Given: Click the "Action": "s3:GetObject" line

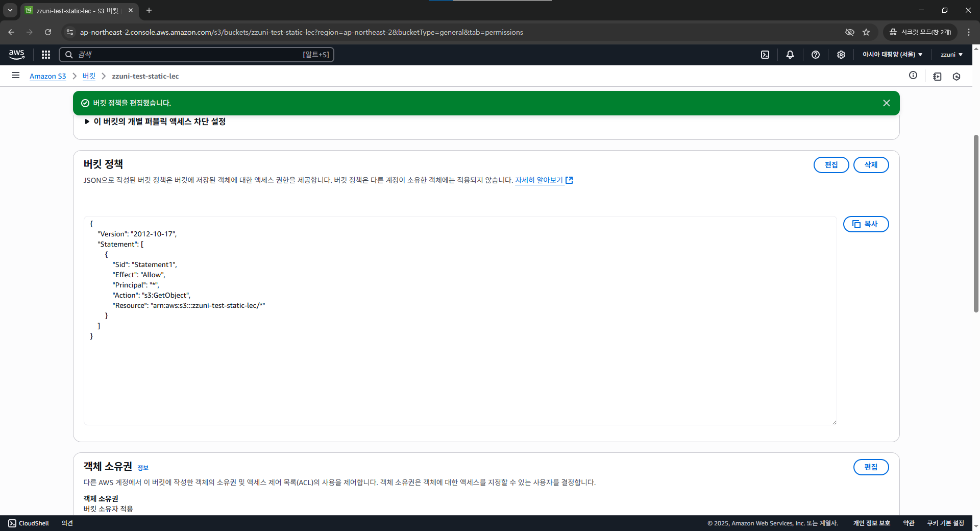Looking at the screenshot, I should (152, 295).
